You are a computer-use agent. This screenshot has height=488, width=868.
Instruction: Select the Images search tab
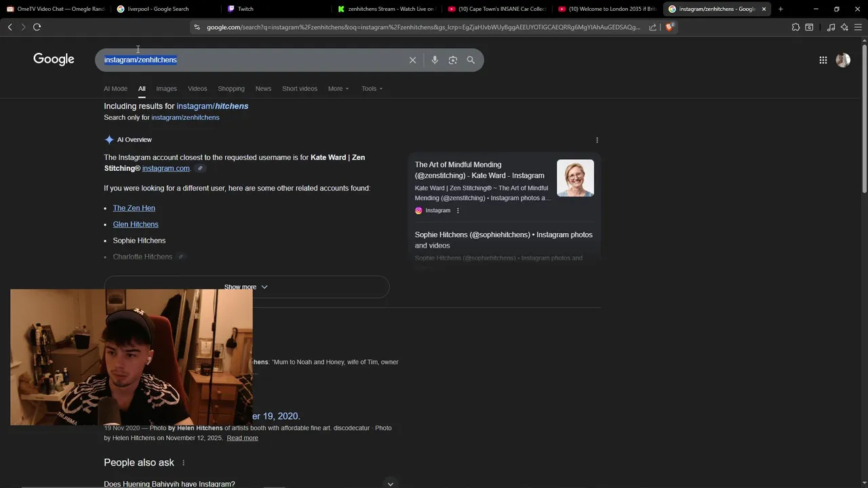pyautogui.click(x=166, y=89)
